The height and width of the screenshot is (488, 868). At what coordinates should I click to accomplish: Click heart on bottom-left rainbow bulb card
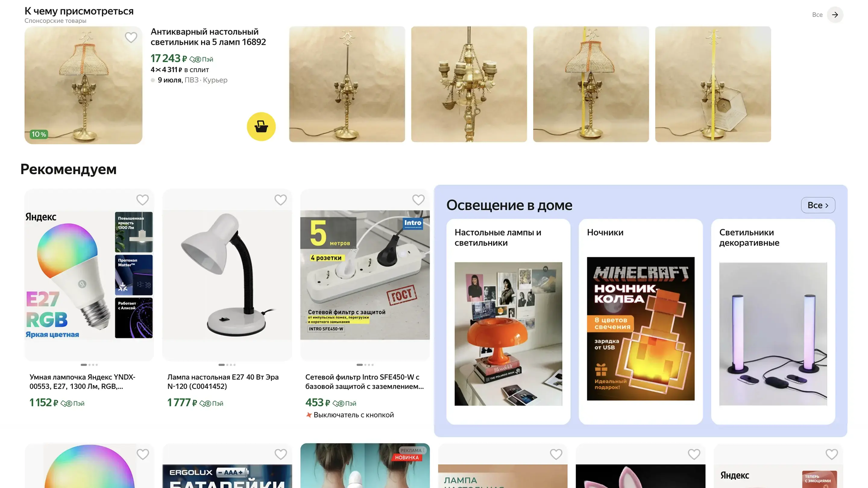coord(143,454)
